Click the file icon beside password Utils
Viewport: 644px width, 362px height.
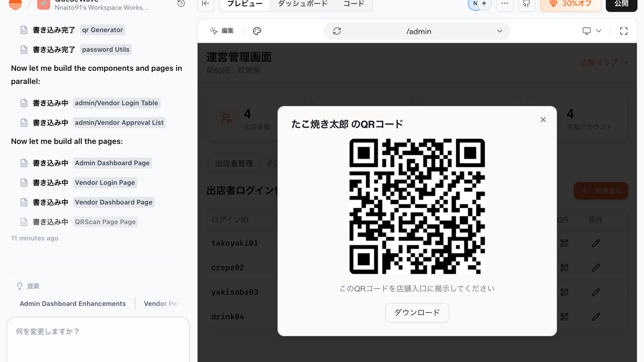pyautogui.click(x=24, y=50)
